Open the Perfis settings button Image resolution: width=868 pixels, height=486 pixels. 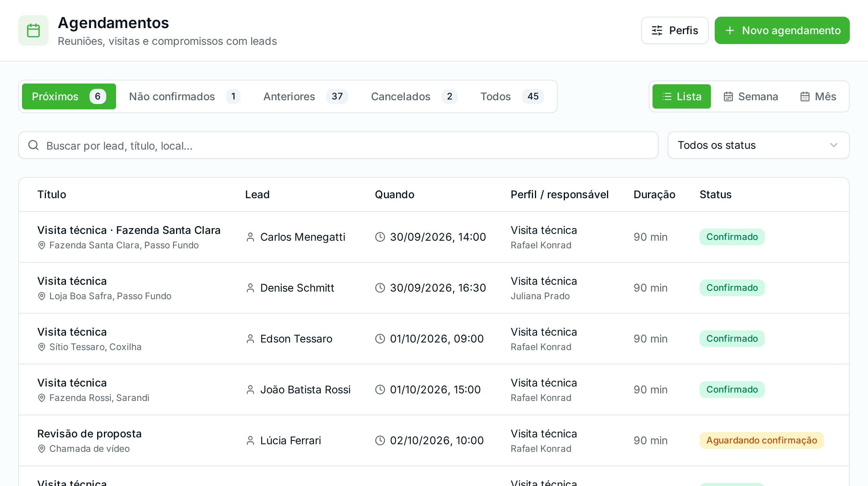pyautogui.click(x=675, y=30)
